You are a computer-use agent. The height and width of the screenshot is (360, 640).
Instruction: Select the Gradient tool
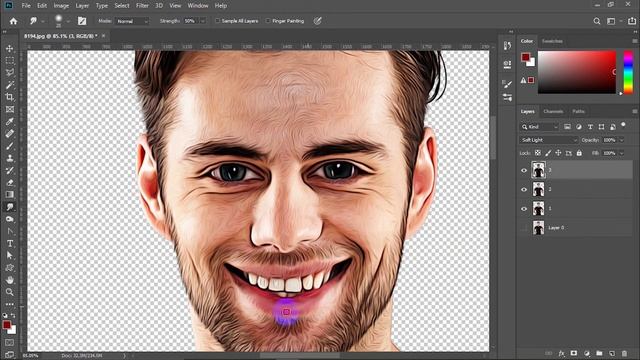click(10, 195)
